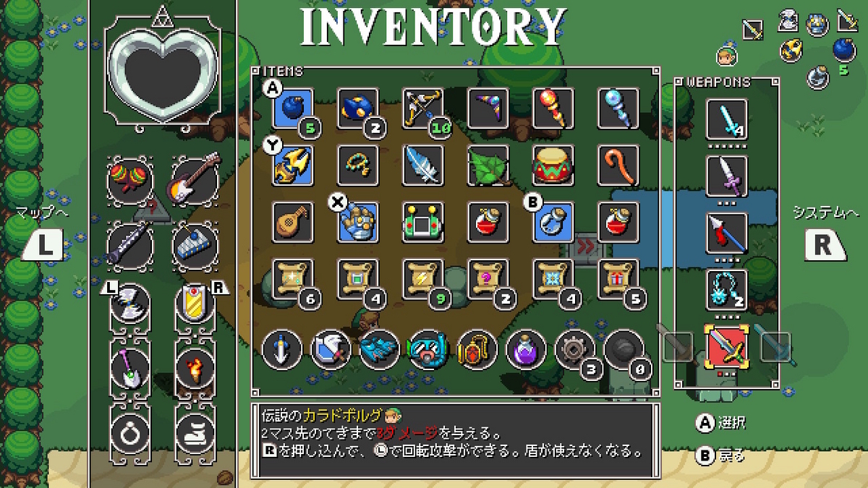Click the B 戻る back prompt
This screenshot has height=488, width=868.
(x=720, y=456)
